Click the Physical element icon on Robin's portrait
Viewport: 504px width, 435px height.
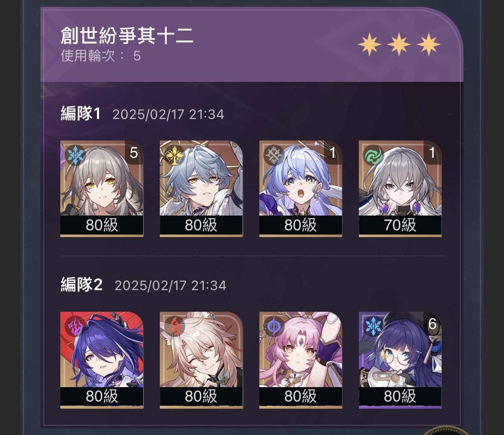click(x=274, y=155)
